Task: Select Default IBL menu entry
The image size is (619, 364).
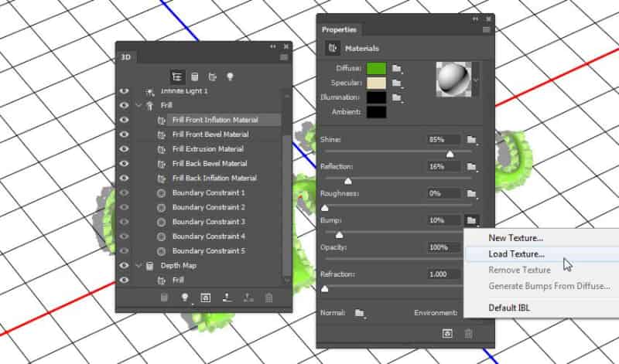Action: (509, 308)
